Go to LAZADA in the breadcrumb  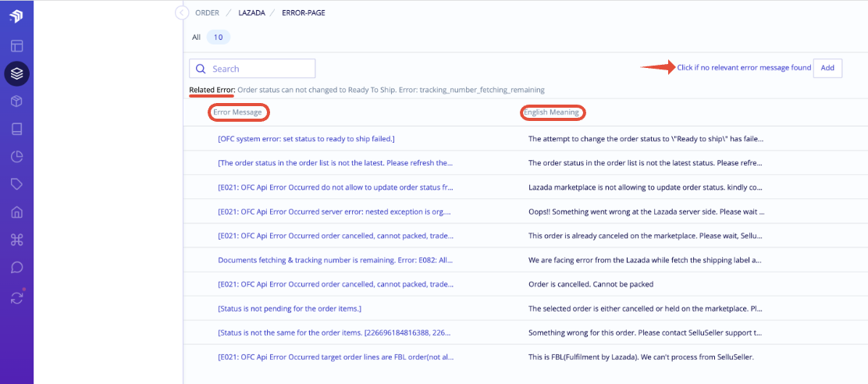251,12
